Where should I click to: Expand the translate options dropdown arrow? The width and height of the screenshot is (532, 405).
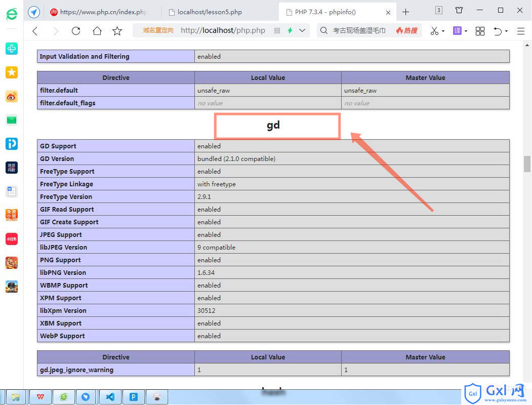tap(466, 31)
